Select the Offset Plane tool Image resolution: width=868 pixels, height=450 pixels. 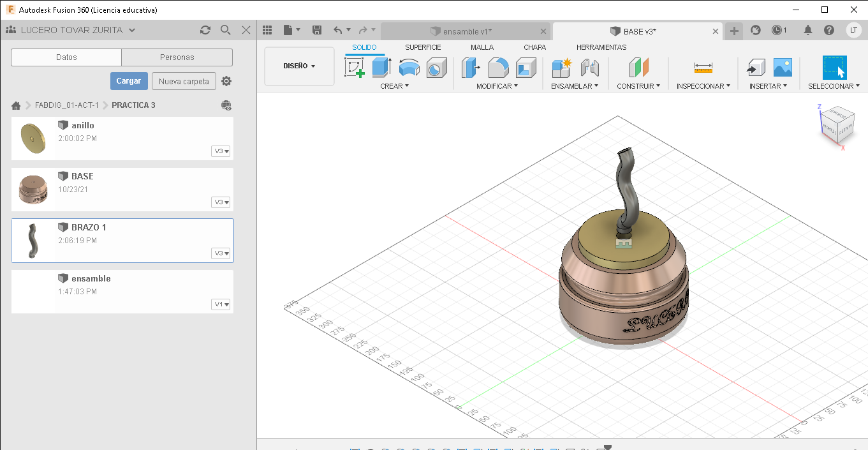pyautogui.click(x=638, y=67)
